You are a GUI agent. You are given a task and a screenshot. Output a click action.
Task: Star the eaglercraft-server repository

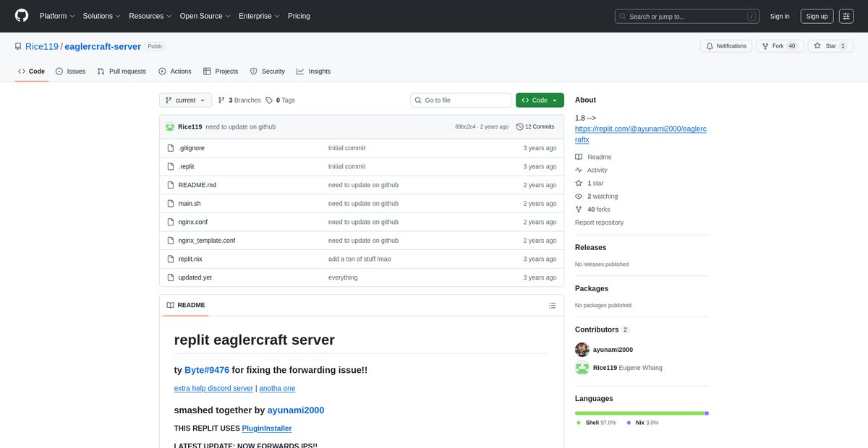point(830,46)
